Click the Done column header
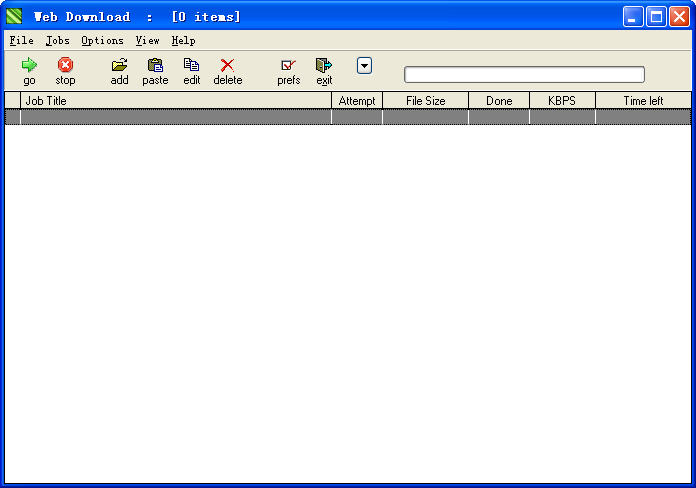The image size is (696, 488). [499, 101]
